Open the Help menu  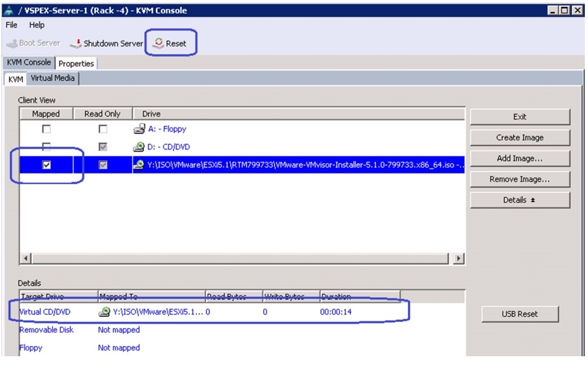[37, 25]
